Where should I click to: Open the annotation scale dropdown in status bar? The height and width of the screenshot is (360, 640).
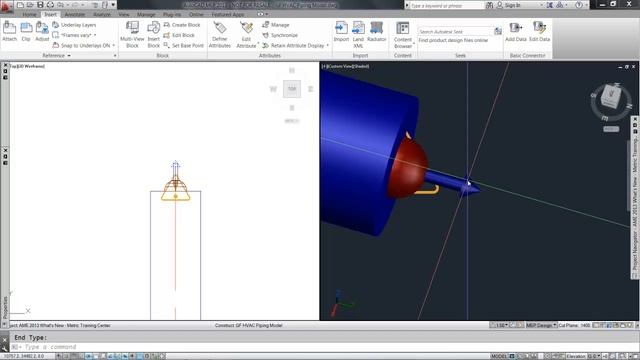[501, 325]
